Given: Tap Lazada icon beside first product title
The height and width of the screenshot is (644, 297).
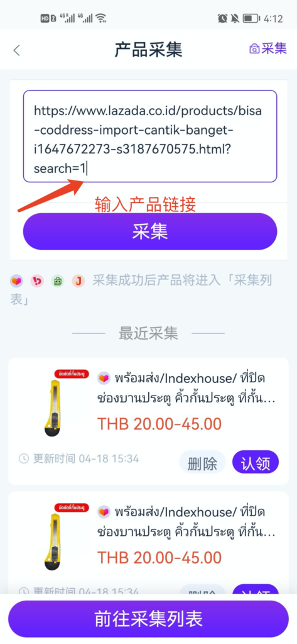Looking at the screenshot, I should pos(104,378).
